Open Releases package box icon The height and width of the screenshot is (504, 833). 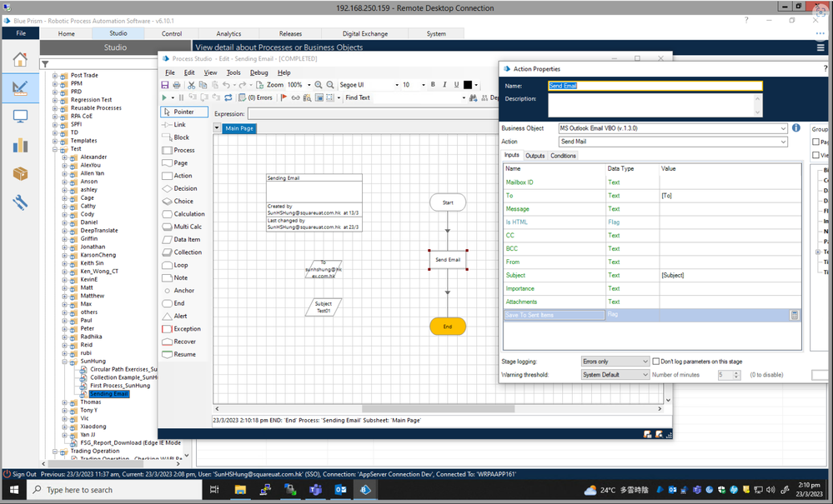(x=20, y=174)
